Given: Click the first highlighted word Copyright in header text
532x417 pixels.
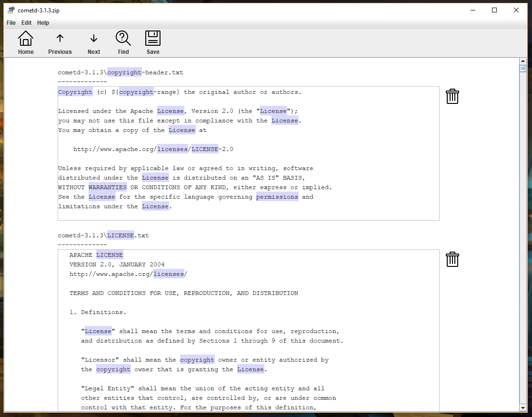Looking at the screenshot, I should pyautogui.click(x=75, y=92).
